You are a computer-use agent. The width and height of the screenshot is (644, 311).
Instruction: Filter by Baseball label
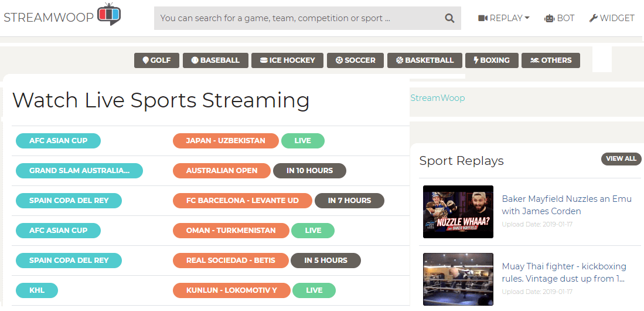tap(220, 60)
